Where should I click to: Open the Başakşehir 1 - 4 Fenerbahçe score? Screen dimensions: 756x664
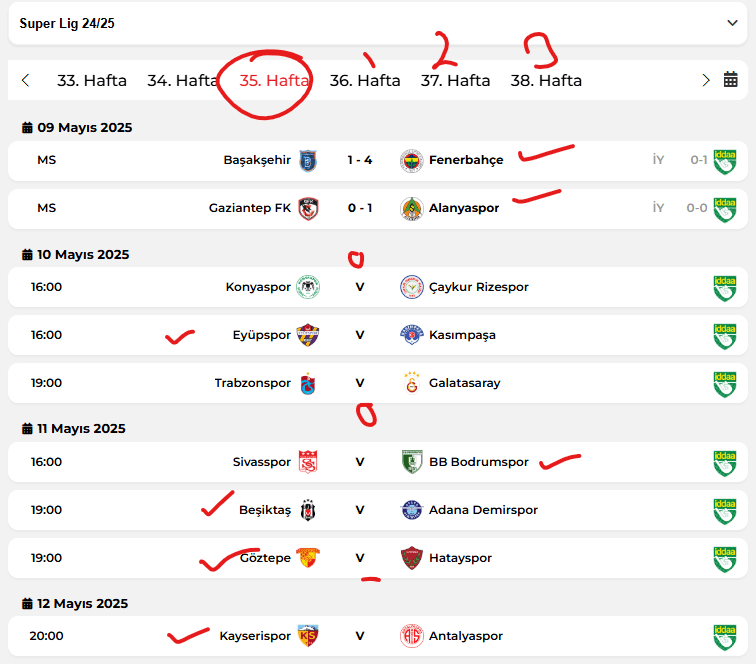tap(360, 160)
